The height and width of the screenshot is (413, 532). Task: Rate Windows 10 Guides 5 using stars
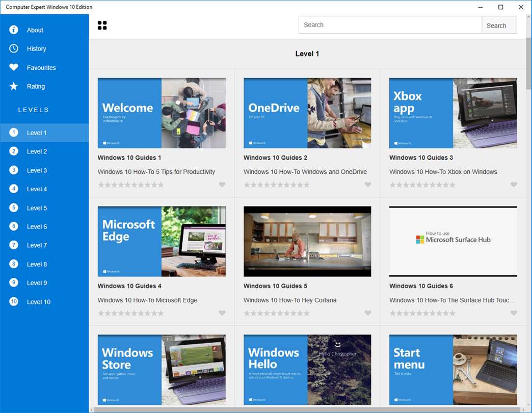(x=277, y=313)
